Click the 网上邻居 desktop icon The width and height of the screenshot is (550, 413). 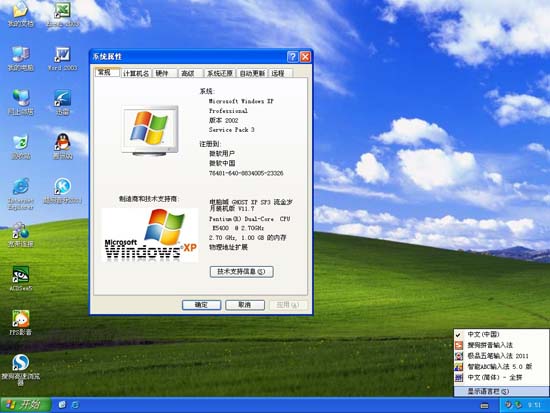(21, 102)
